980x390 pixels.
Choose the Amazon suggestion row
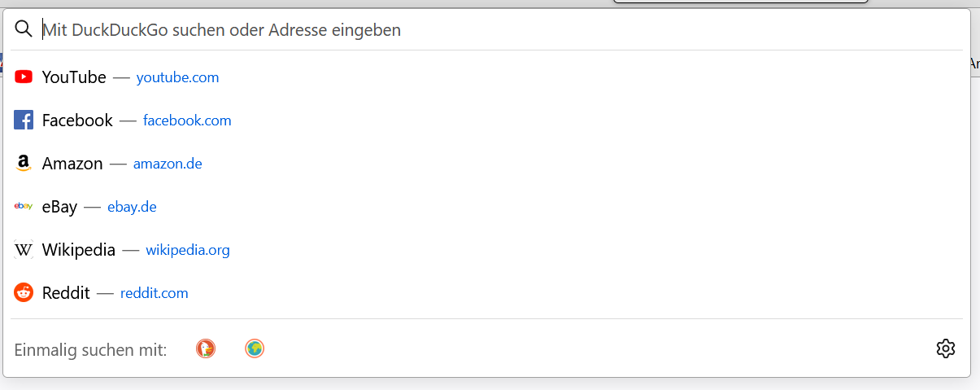click(72, 164)
